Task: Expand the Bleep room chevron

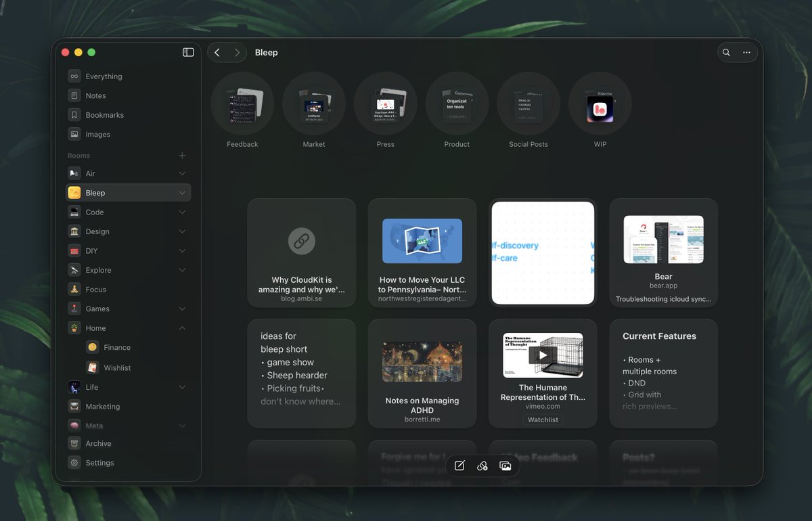Action: click(182, 193)
